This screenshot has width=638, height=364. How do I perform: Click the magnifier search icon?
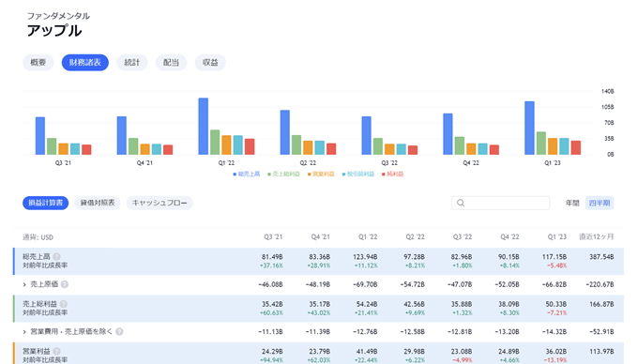461,203
